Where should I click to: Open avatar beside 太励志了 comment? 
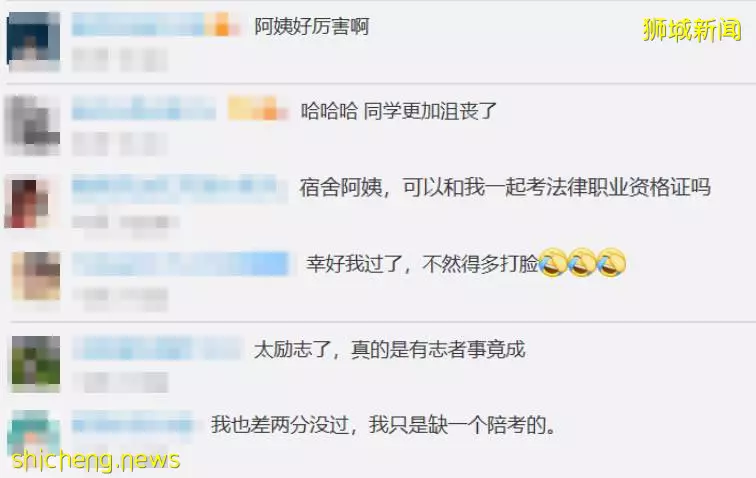[x=36, y=363]
